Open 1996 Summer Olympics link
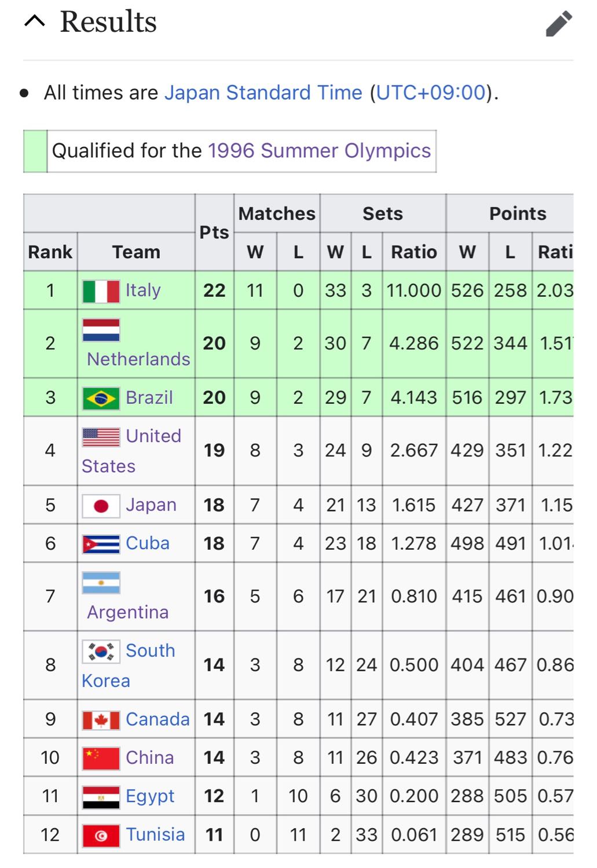 319,150
